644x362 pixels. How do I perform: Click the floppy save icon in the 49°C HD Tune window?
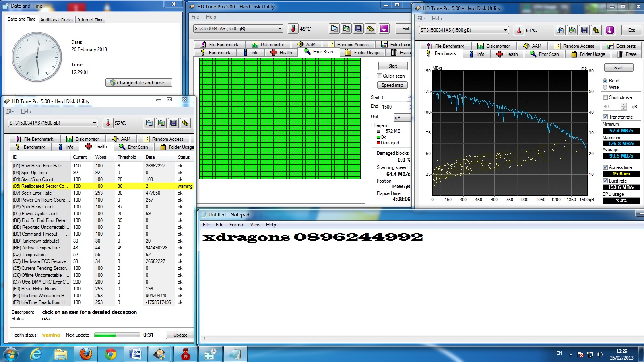pyautogui.click(x=359, y=29)
